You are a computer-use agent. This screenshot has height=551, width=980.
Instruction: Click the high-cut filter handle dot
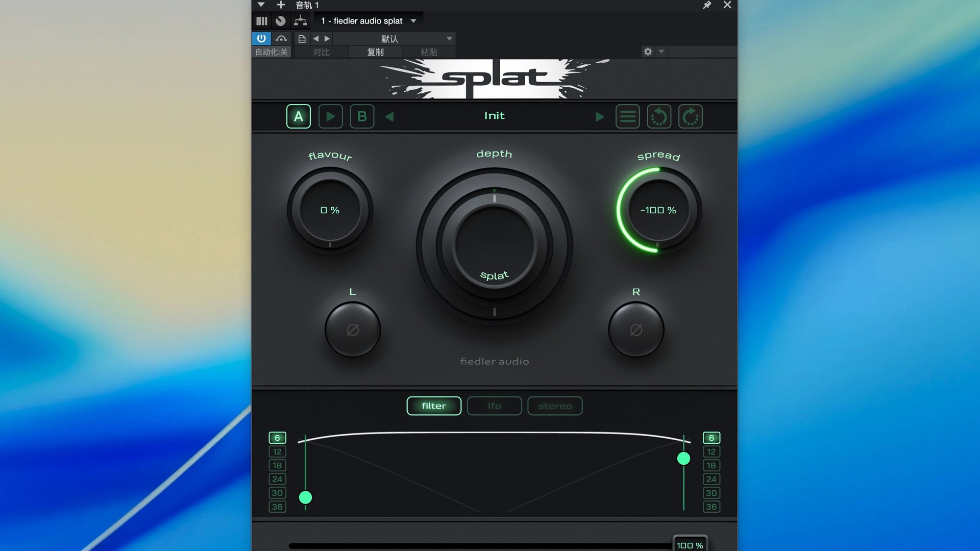pos(683,459)
